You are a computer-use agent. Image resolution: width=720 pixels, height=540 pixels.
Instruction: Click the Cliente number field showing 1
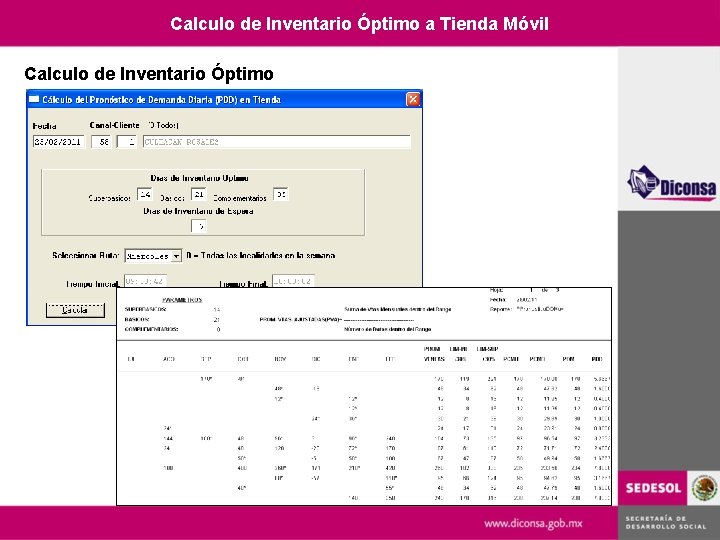click(127, 142)
